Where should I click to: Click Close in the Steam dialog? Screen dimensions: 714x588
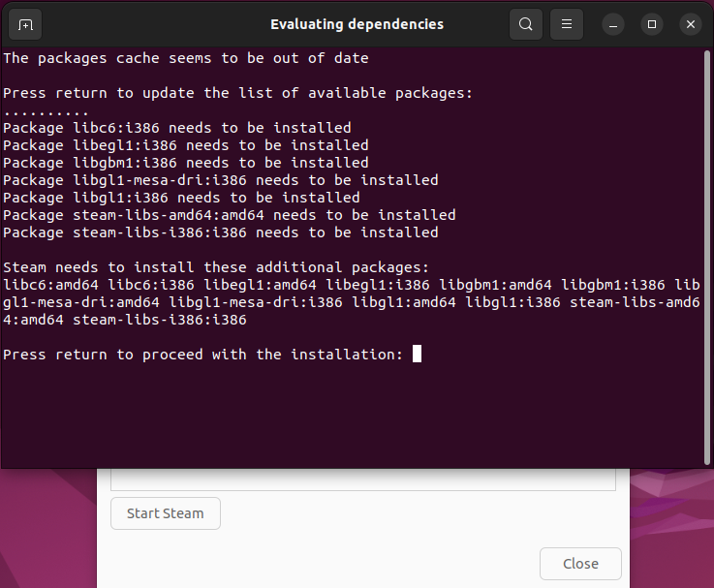tap(580, 564)
